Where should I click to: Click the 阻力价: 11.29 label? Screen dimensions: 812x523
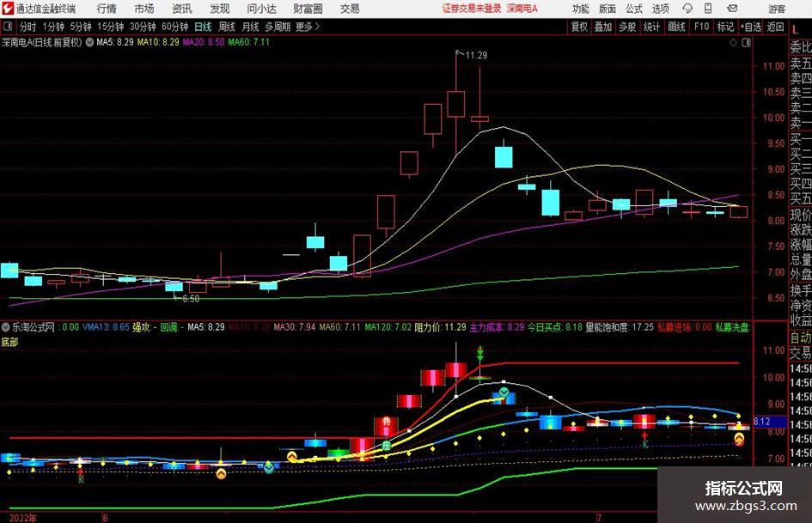tap(440, 327)
